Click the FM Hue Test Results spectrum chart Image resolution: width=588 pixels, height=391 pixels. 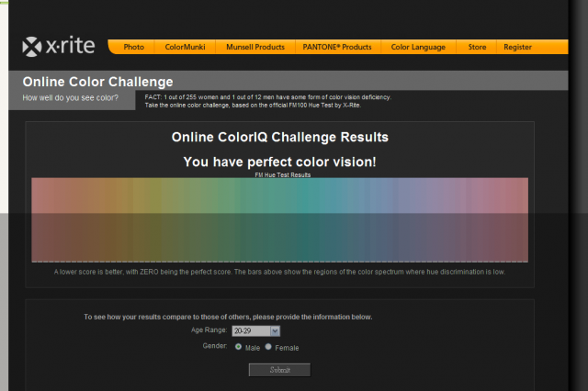[279, 220]
